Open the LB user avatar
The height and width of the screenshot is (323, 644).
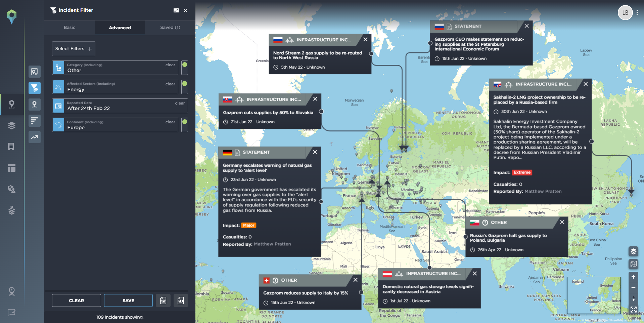tap(625, 13)
